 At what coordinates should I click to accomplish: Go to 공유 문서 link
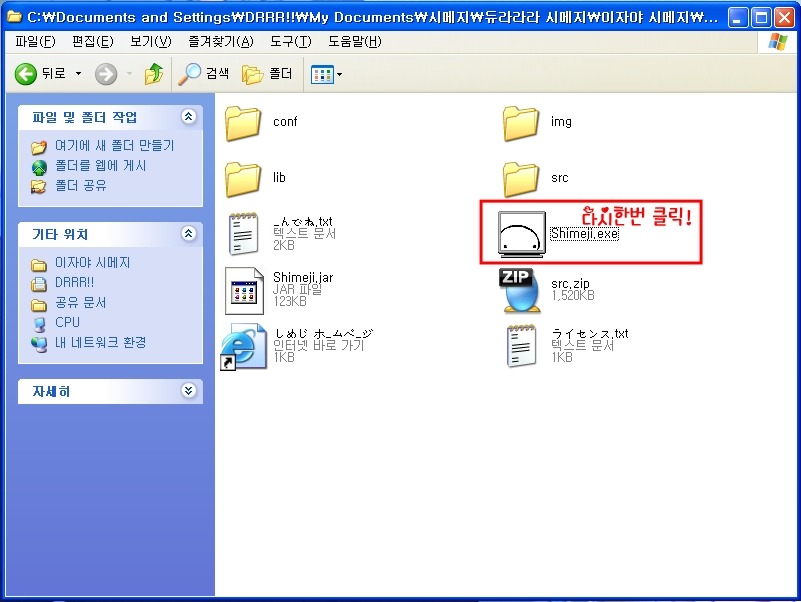pos(81,303)
